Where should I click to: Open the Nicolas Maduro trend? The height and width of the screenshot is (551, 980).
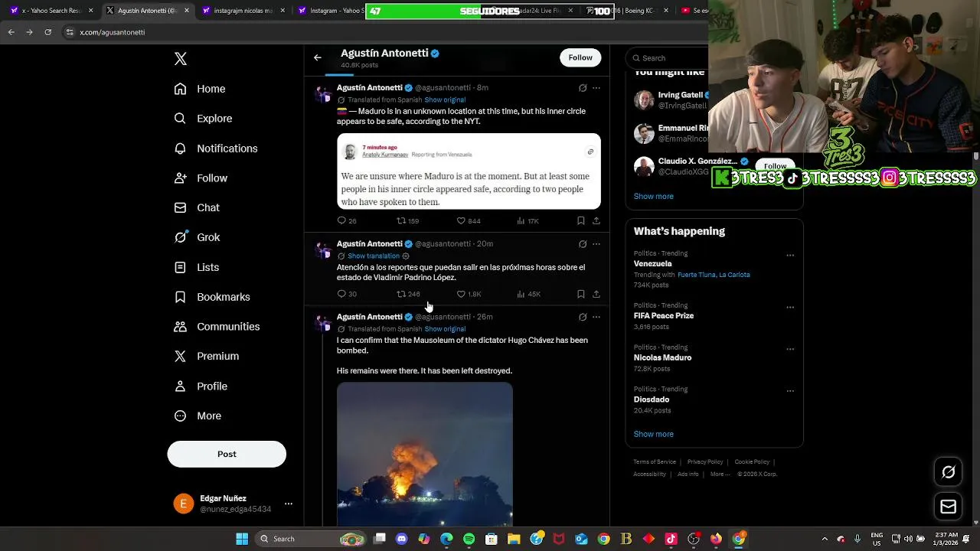pyautogui.click(x=662, y=358)
